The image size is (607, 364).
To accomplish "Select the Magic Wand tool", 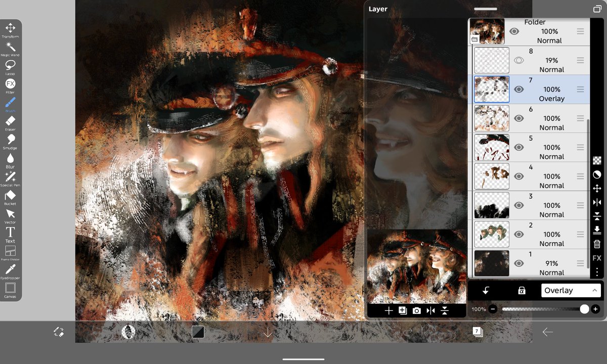I will [10, 49].
